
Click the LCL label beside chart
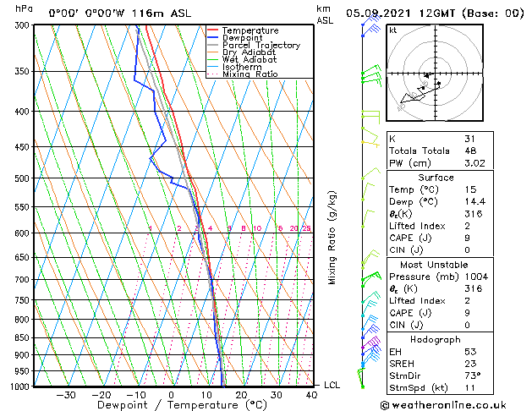pyautogui.click(x=332, y=385)
